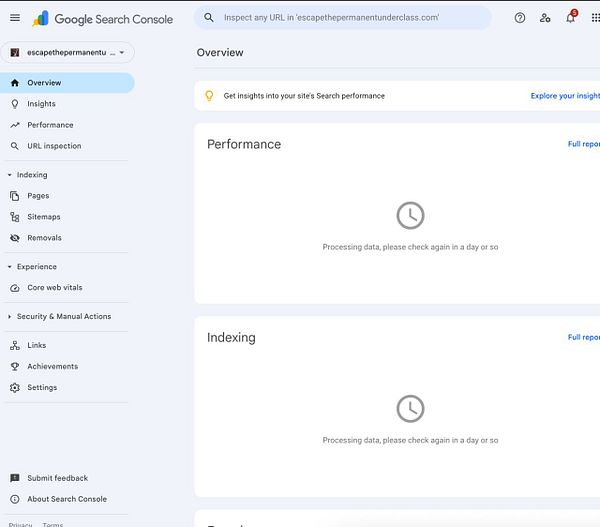The width and height of the screenshot is (600, 527).
Task: Open users and permissions settings icon
Action: 545,18
